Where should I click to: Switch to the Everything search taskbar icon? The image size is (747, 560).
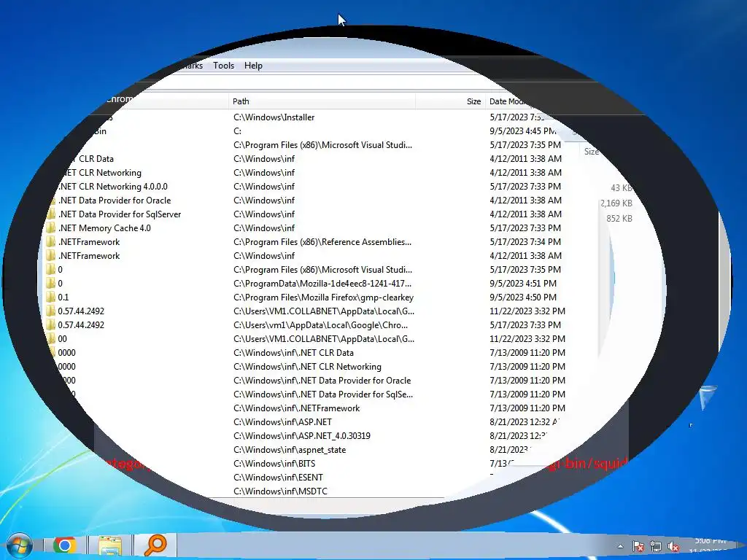pyautogui.click(x=155, y=545)
